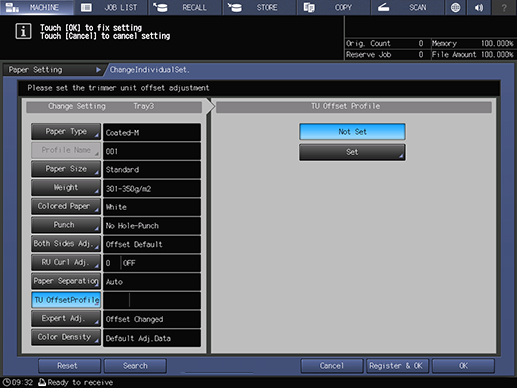The height and width of the screenshot is (388, 517).
Task: Open the Paper Separation setting
Action: [x=66, y=281]
